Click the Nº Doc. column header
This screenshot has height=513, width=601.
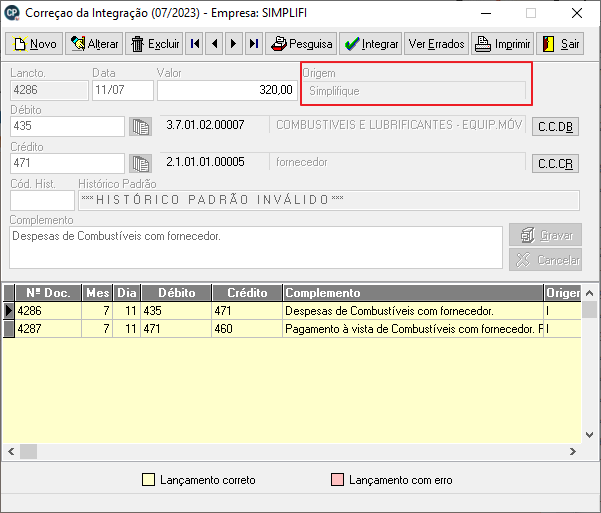48,293
